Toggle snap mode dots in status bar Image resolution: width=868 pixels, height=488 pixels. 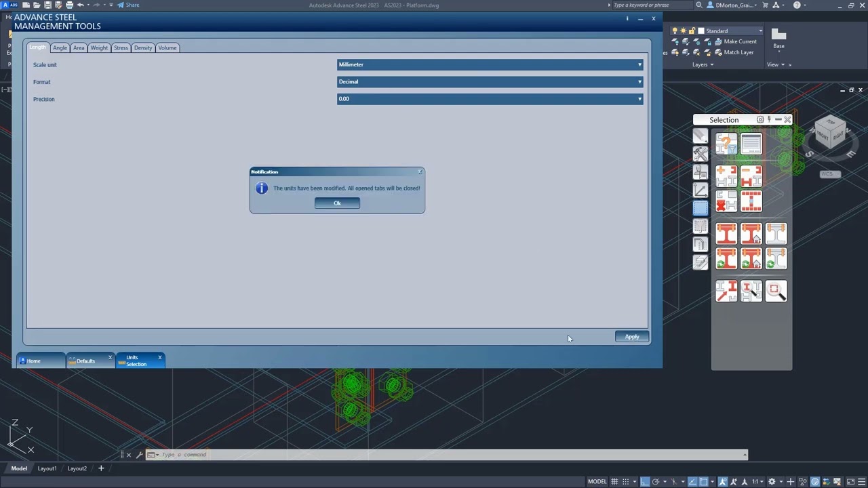(x=627, y=482)
